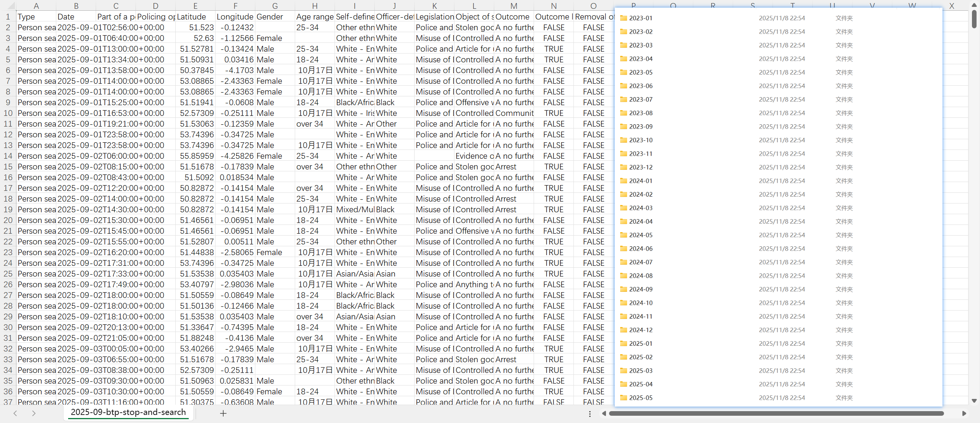
Task: Click the horizontal scrollbar thumb
Action: 776,413
